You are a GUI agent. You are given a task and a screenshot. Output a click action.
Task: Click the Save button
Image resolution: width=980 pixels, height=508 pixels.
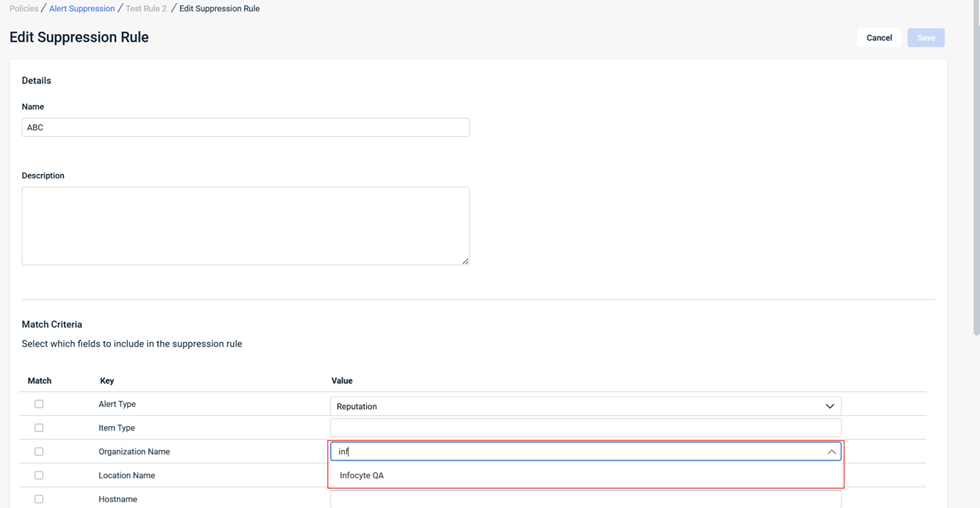926,38
